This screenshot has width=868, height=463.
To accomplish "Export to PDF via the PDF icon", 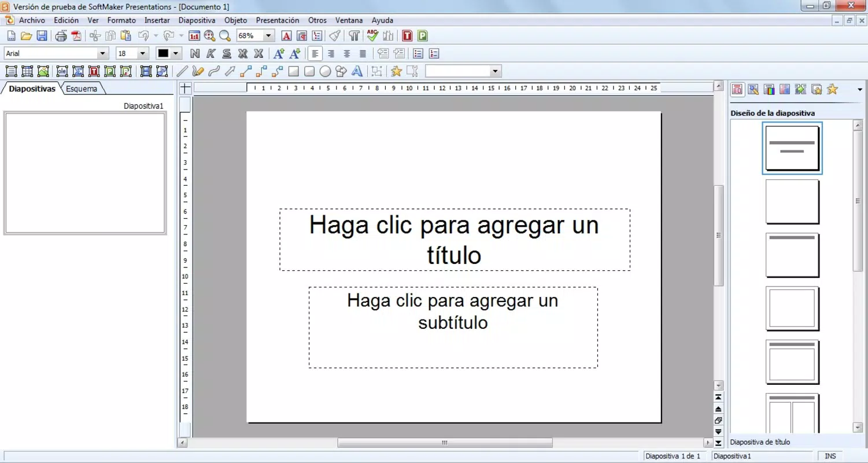I will point(77,36).
